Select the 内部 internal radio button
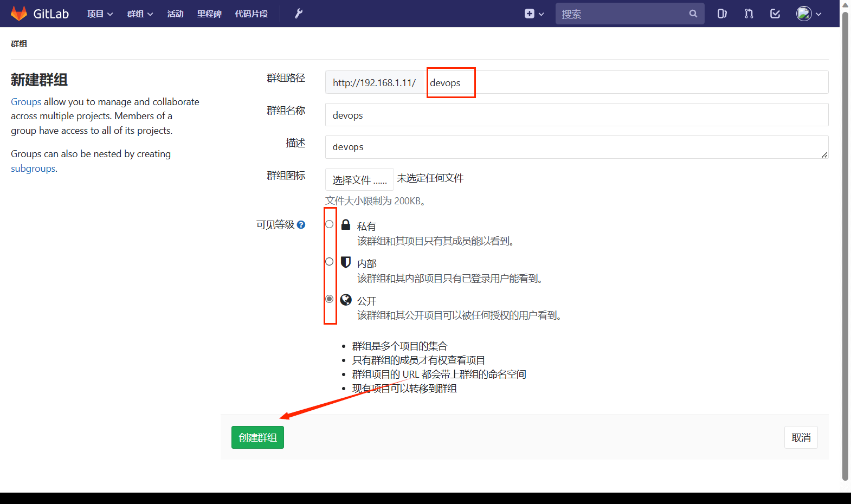The height and width of the screenshot is (504, 851). point(329,261)
